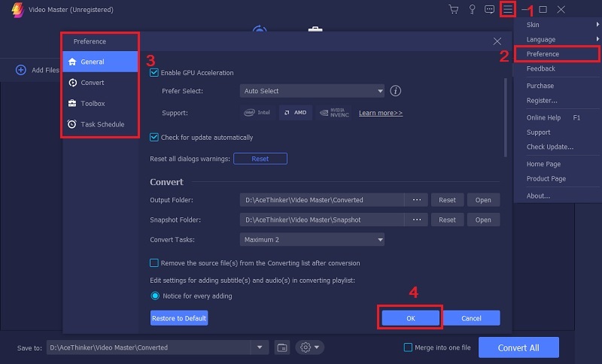Viewport: 602px width, 364px height.
Task: Select Notice for every adding radio button
Action: [x=155, y=296]
